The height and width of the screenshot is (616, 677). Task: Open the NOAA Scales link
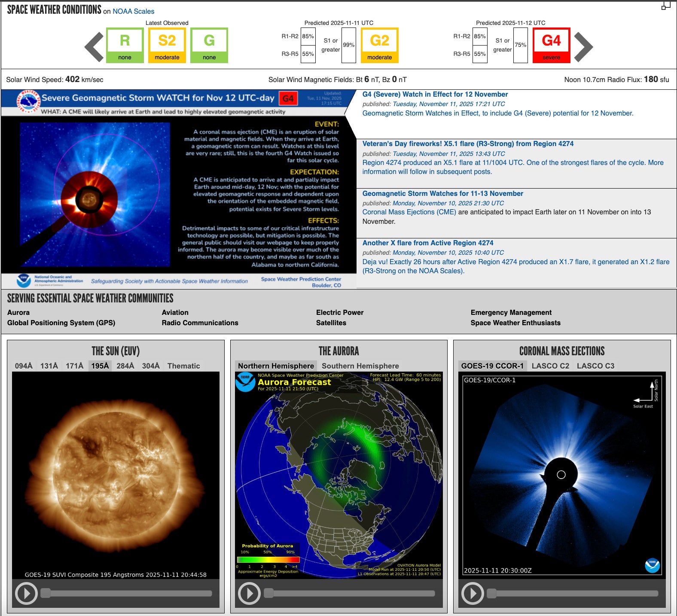pyautogui.click(x=133, y=11)
